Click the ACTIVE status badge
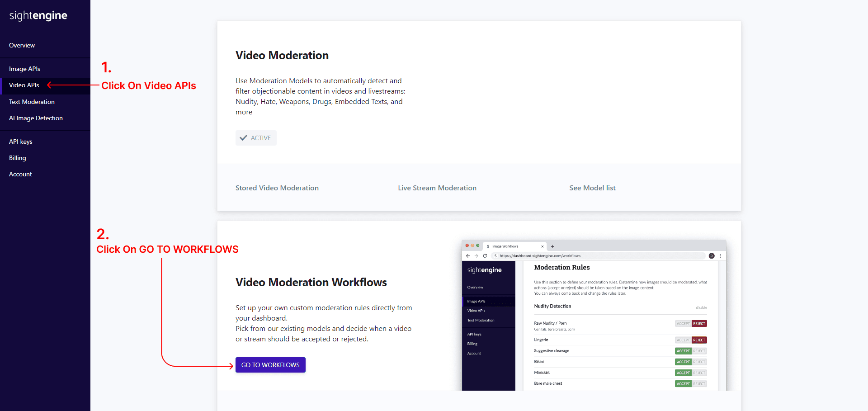Viewport: 868px width, 411px height. (256, 138)
